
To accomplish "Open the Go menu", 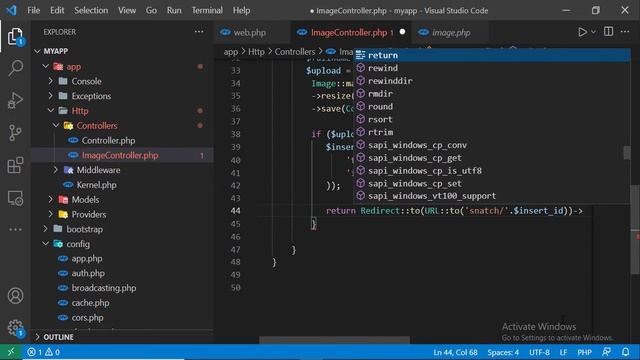I will click(151, 10).
